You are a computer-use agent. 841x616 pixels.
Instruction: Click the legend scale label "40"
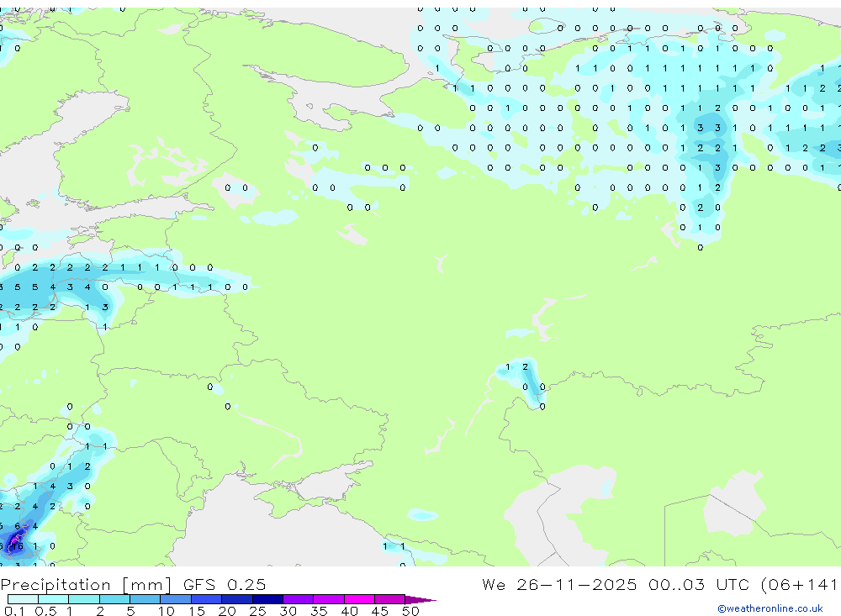(350, 611)
